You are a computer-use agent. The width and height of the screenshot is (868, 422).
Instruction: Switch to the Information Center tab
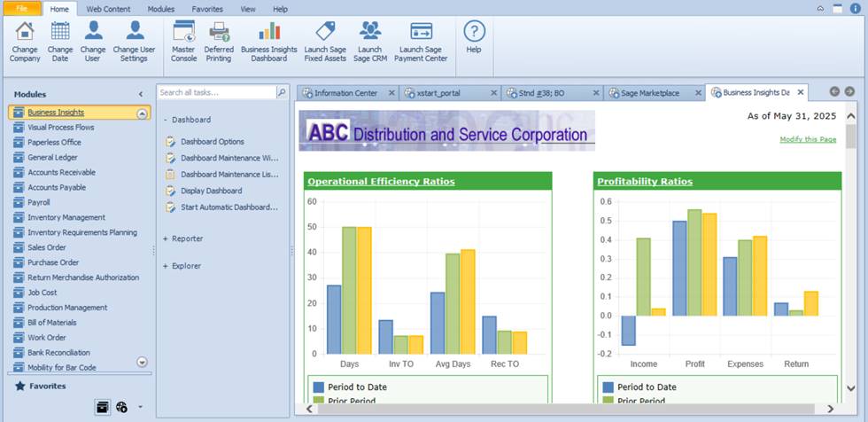click(x=346, y=93)
